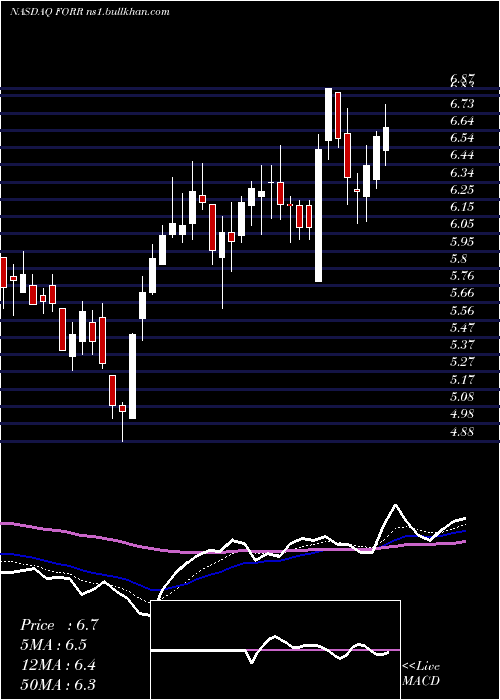Click the 'NASDAQ FORR ns1.bullkhan.com' header text
Viewport: 500px width, 700px height.
[90, 12]
